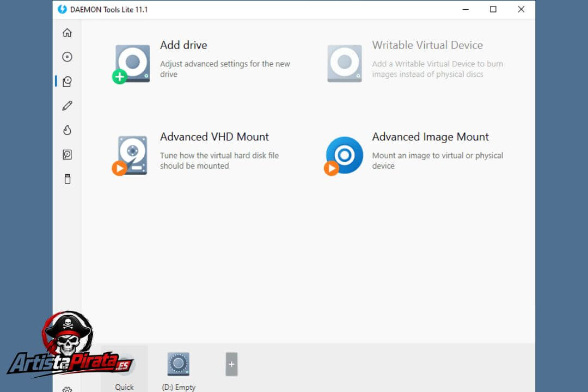Open settings gear at sidebar bottom
The image size is (588, 392).
pos(68,389)
